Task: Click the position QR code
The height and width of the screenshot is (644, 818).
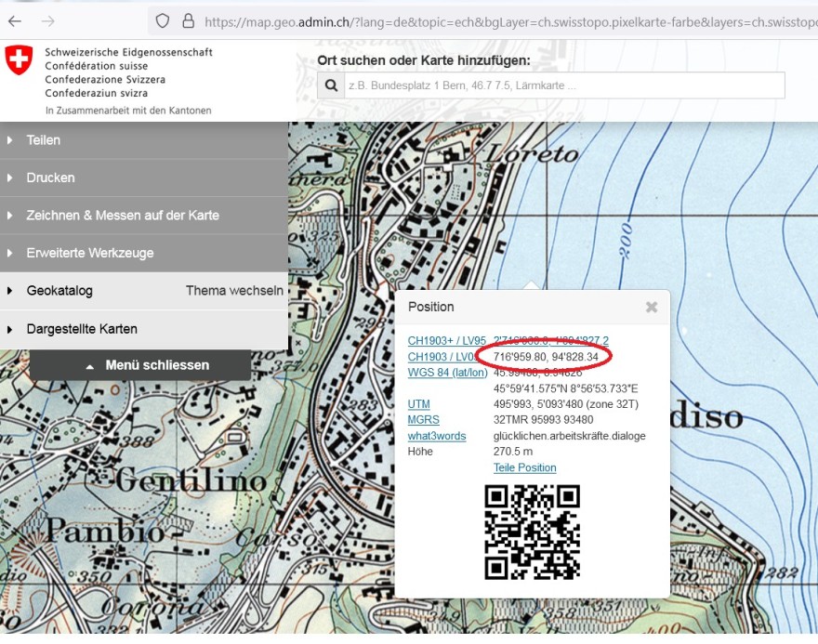Action: (532, 532)
